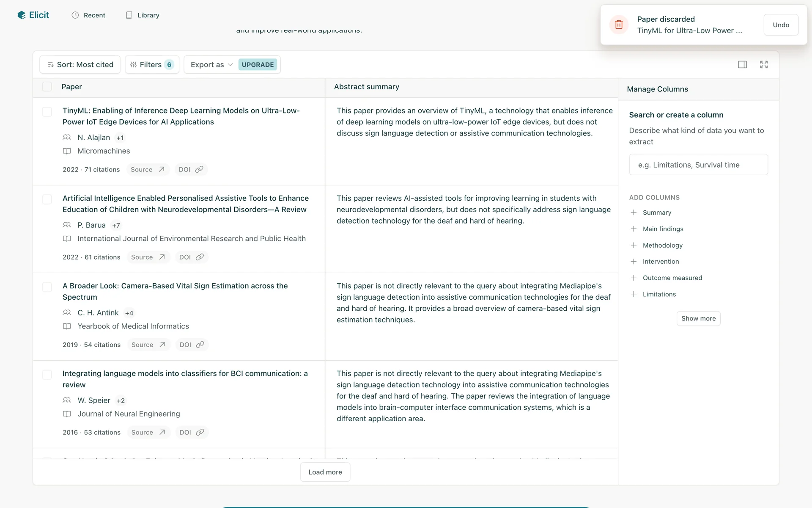Toggle the side panel layout icon
The height and width of the screenshot is (508, 812).
point(742,64)
